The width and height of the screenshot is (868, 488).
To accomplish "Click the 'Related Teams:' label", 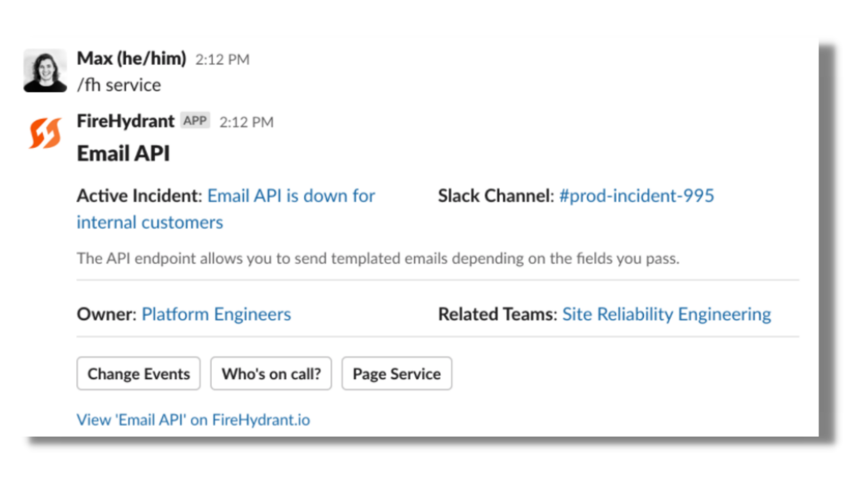I will 498,314.
